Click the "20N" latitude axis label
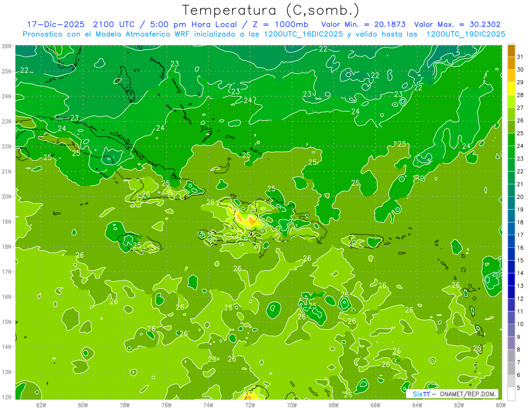 click(x=6, y=196)
